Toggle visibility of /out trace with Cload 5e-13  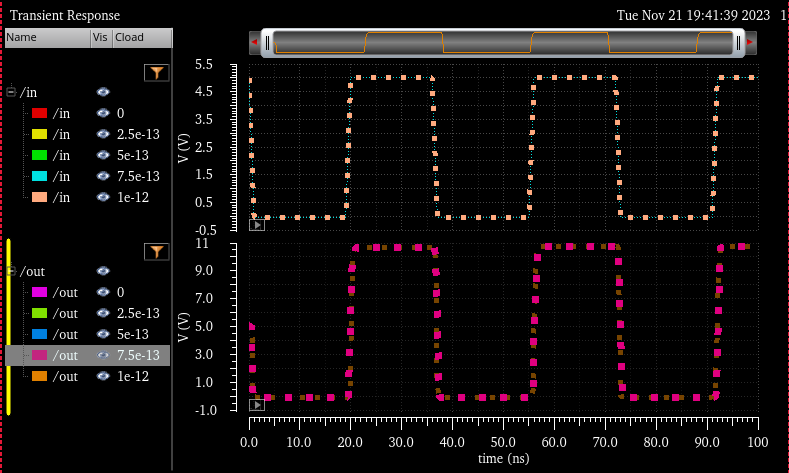tap(103, 334)
